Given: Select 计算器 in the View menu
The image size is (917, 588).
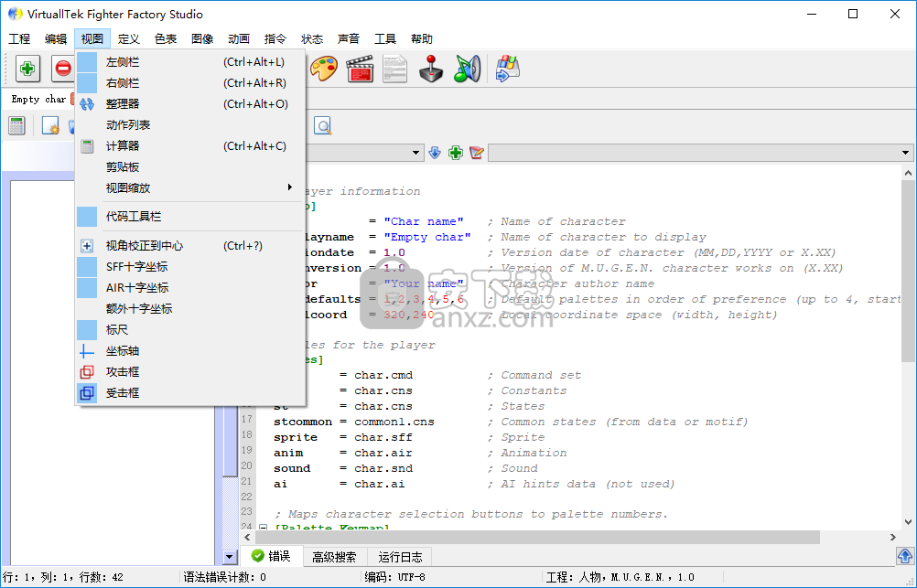Looking at the screenshot, I should [190, 146].
